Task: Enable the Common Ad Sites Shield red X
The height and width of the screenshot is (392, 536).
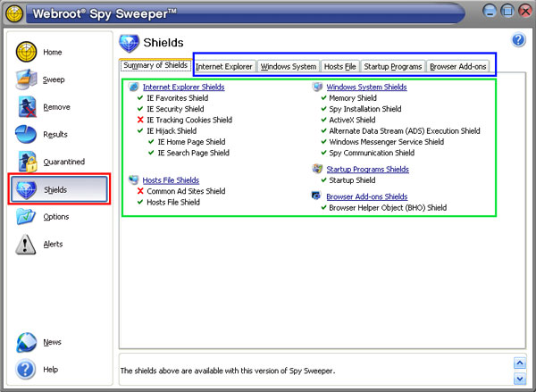Action: [140, 191]
